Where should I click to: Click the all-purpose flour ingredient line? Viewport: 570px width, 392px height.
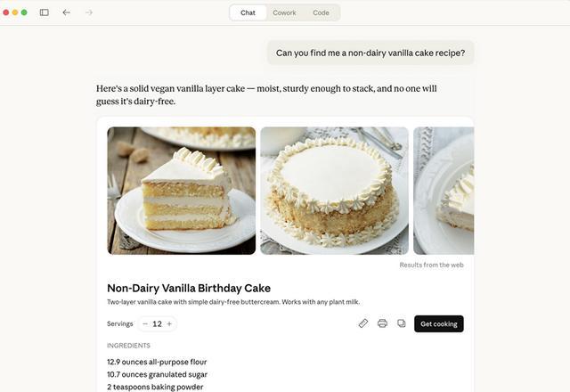(x=157, y=362)
